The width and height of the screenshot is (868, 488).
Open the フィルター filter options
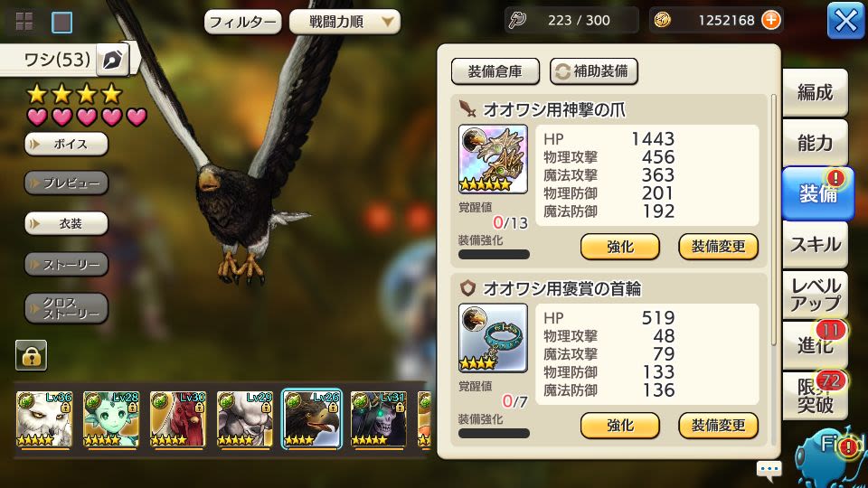pyautogui.click(x=242, y=22)
